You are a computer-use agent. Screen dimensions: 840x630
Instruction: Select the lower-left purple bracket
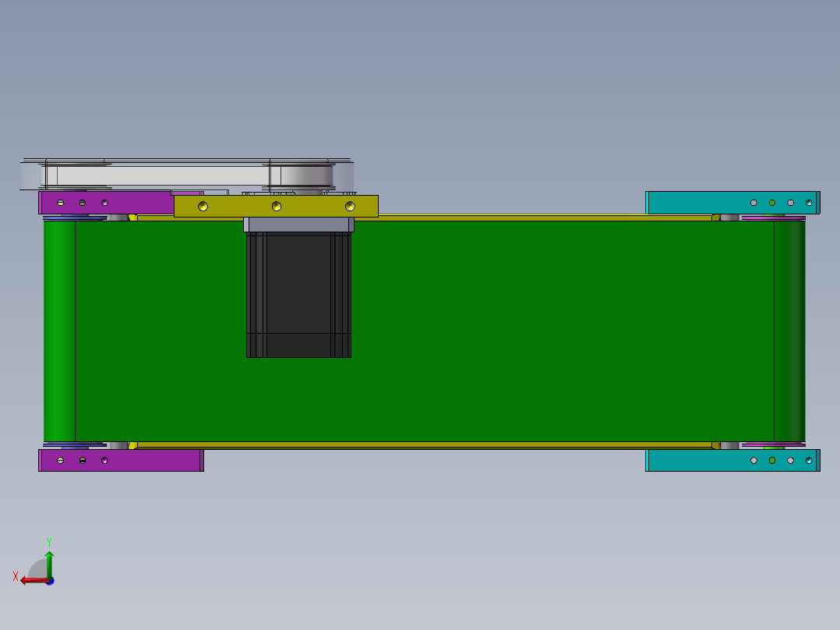(x=121, y=461)
